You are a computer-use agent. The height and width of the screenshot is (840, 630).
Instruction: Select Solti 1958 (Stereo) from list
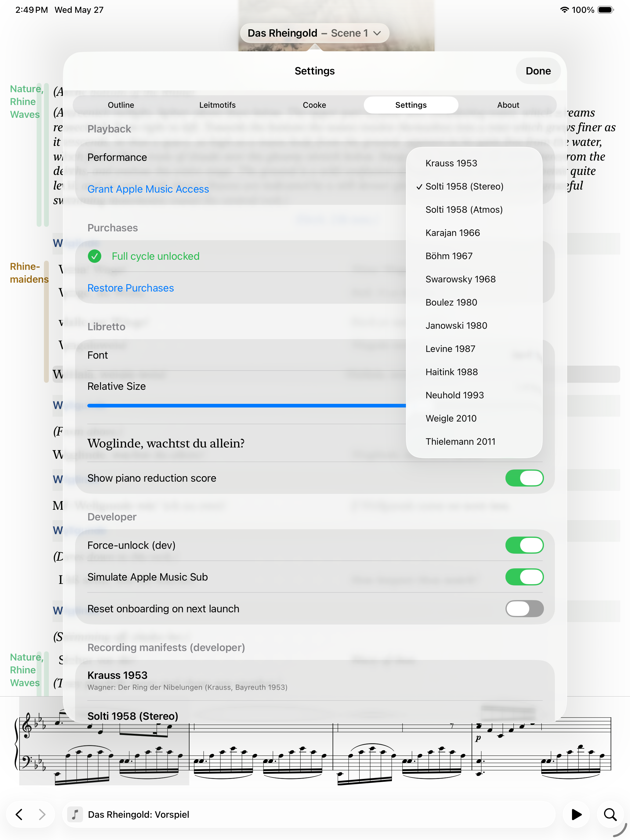pos(474,186)
